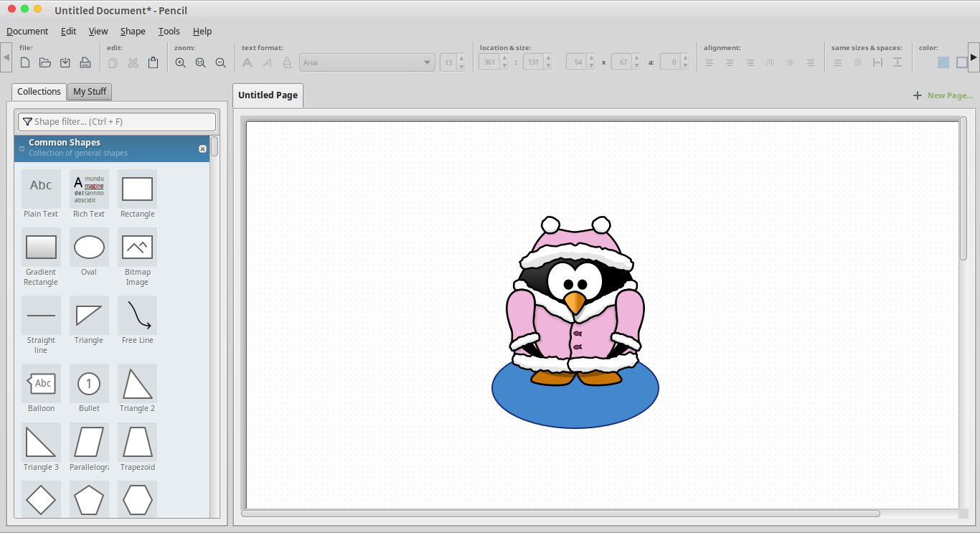
Task: Click the text format painter brush icon
Action: (287, 63)
